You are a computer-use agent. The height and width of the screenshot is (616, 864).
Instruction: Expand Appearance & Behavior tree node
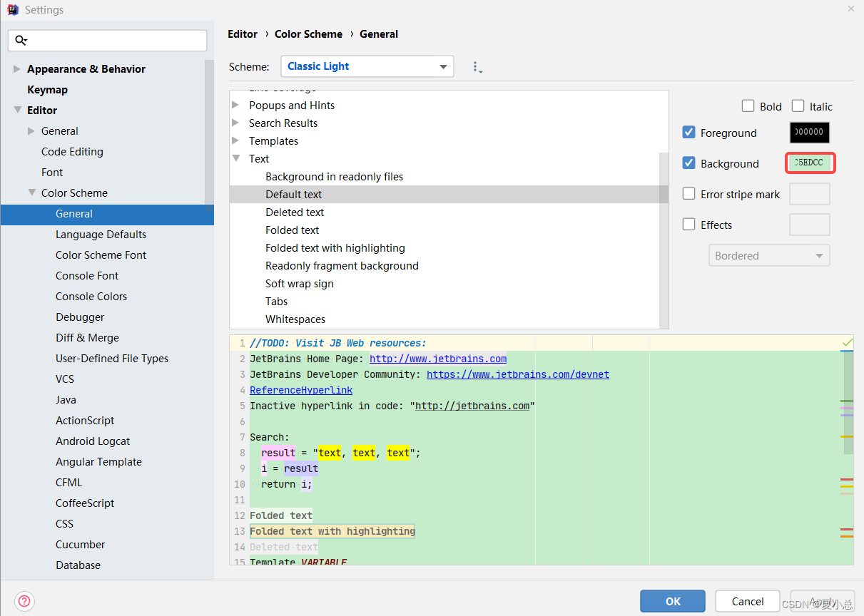pyautogui.click(x=17, y=69)
